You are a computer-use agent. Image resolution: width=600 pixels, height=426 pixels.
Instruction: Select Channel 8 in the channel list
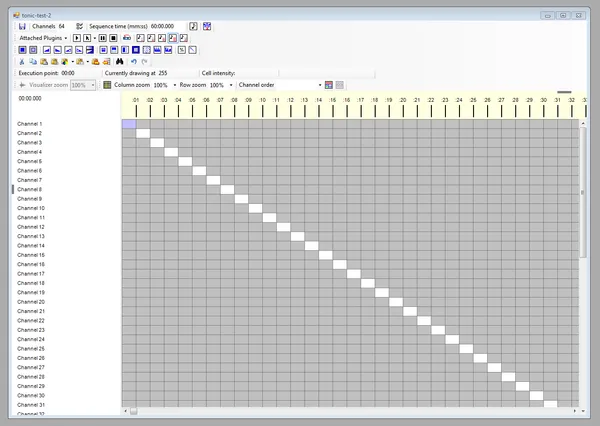coord(30,189)
